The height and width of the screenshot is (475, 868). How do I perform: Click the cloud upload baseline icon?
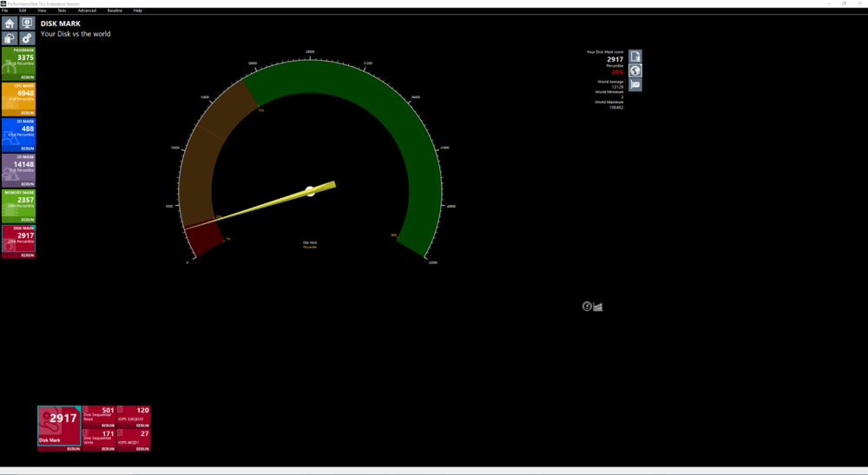tap(10, 38)
